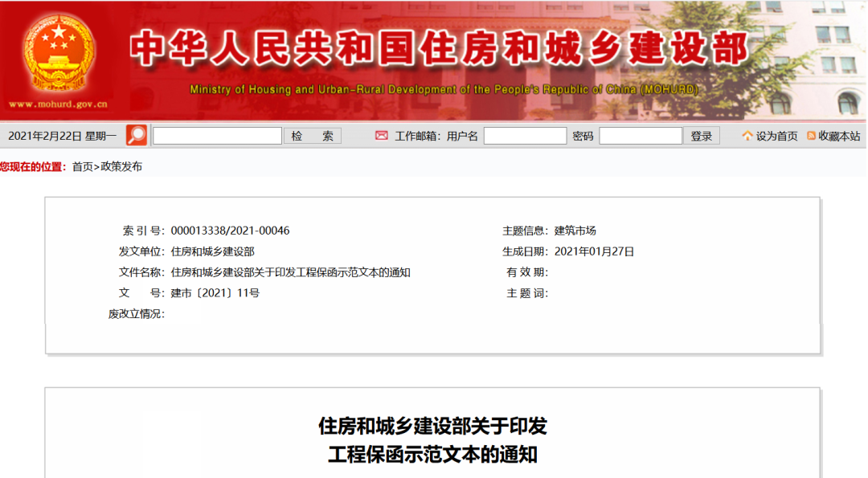Focus the site search text box
Viewport: 868px width, 478px height.
click(x=217, y=136)
